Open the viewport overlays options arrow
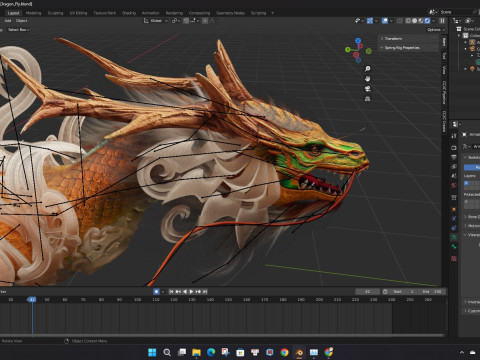Viewport: 480px width, 360px height. pos(391,21)
